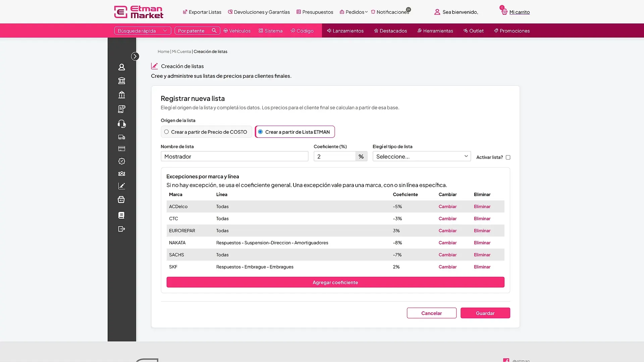This screenshot has width=644, height=362.
Task: Click the Presupuestos icon
Action: click(x=299, y=12)
